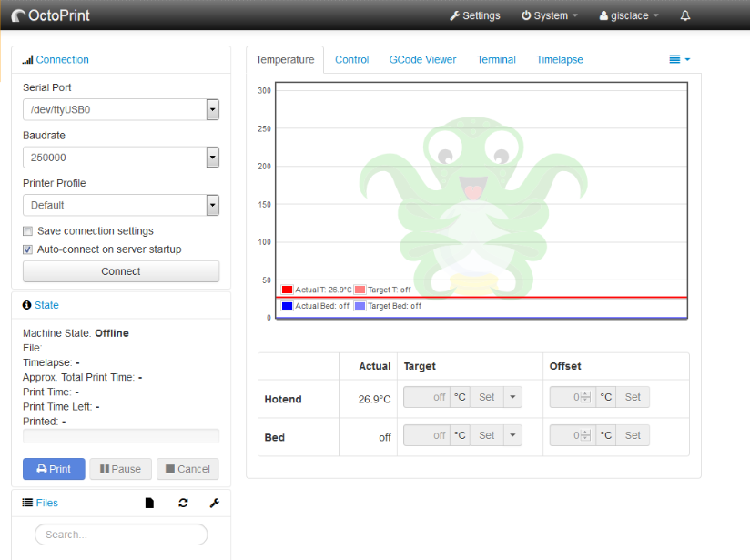750x560 pixels.
Task: Open the gisclace user menu
Action: tap(629, 15)
